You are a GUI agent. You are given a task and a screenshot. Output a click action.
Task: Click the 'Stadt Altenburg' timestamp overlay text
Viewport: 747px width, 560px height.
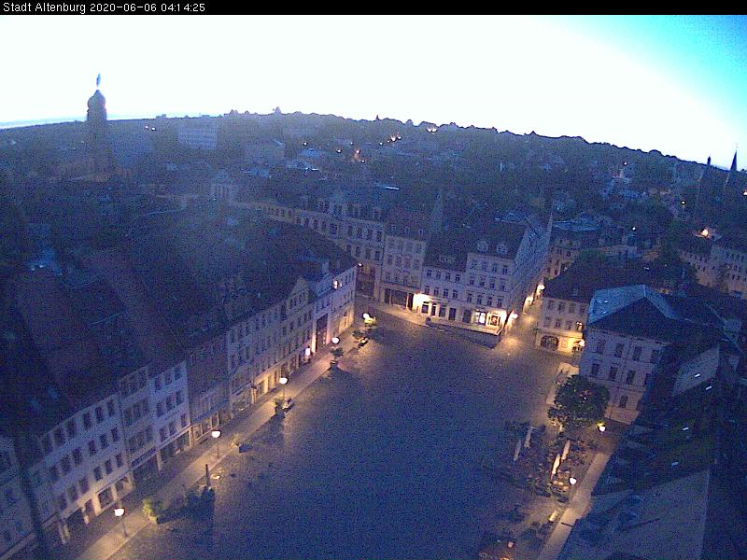pyautogui.click(x=104, y=7)
